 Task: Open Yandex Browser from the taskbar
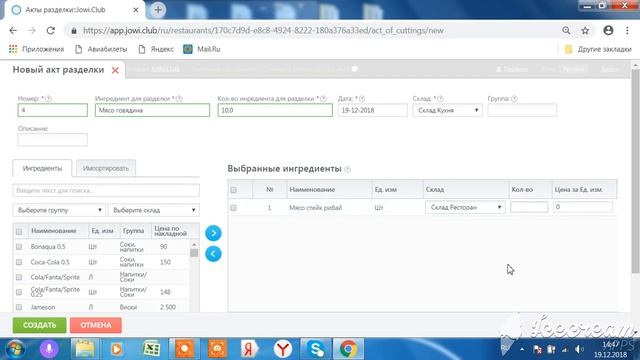(282, 349)
